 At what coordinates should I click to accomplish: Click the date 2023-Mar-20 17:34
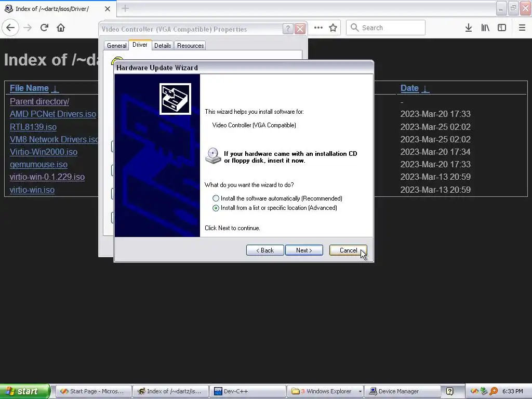(435, 152)
